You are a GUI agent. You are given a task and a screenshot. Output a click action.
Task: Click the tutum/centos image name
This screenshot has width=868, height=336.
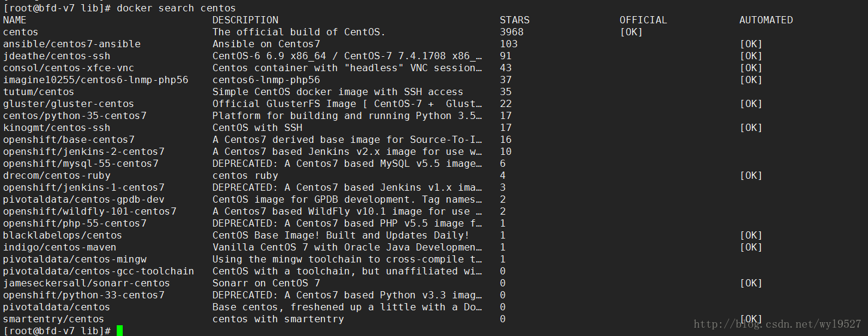tap(39, 91)
